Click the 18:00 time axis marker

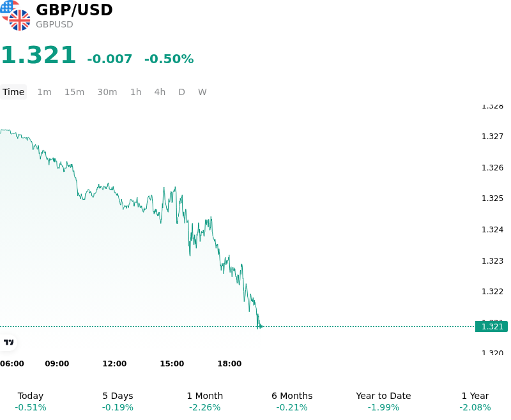pos(229,364)
